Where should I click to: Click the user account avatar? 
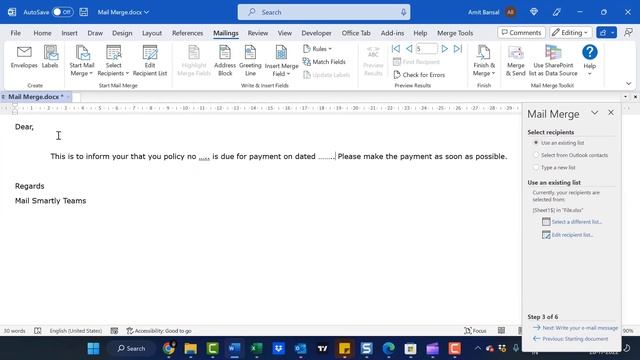coord(511,12)
